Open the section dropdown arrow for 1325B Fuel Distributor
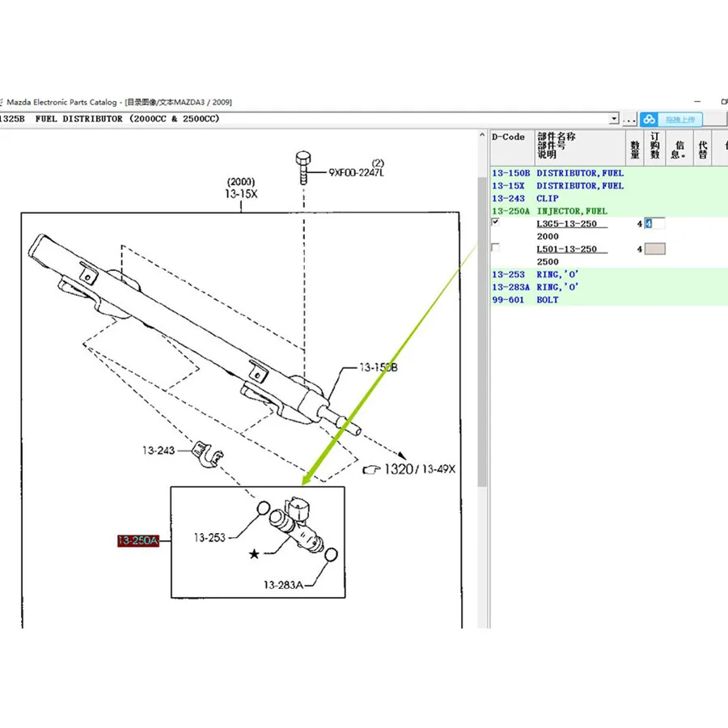Viewport: 728px width, 728px height. pos(614,119)
